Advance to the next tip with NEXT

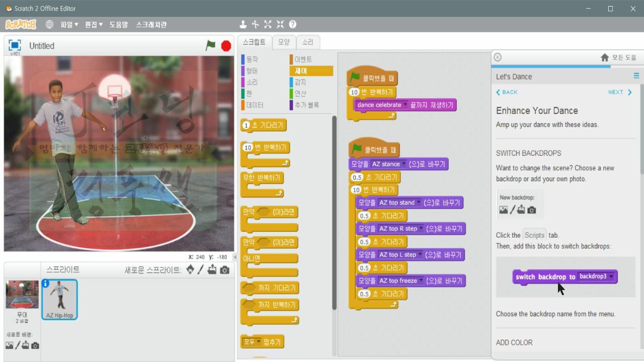tap(620, 92)
